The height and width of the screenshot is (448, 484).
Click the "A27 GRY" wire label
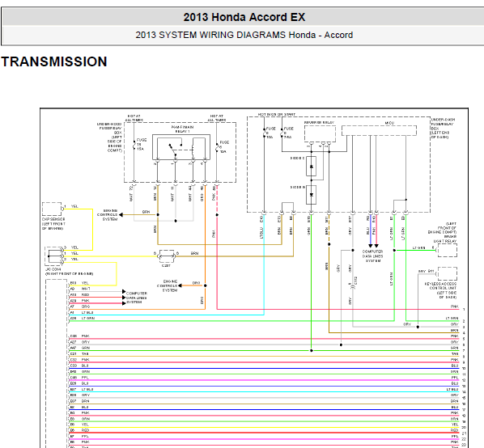[79, 342]
